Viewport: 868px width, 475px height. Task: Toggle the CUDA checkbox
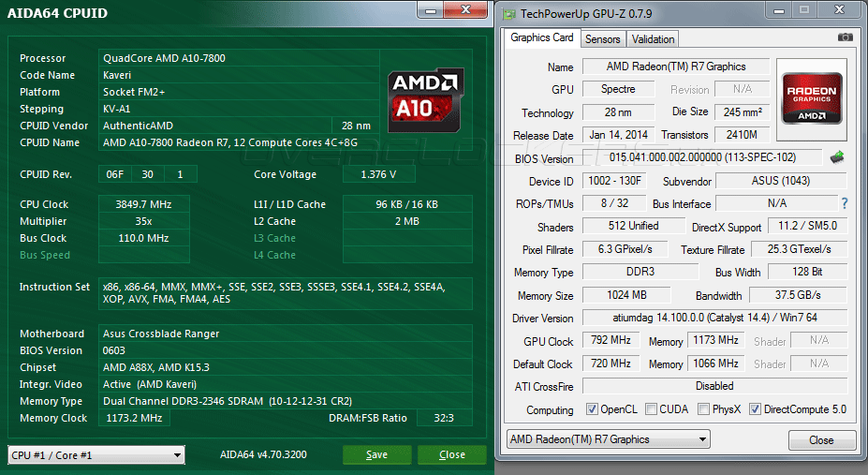651,409
